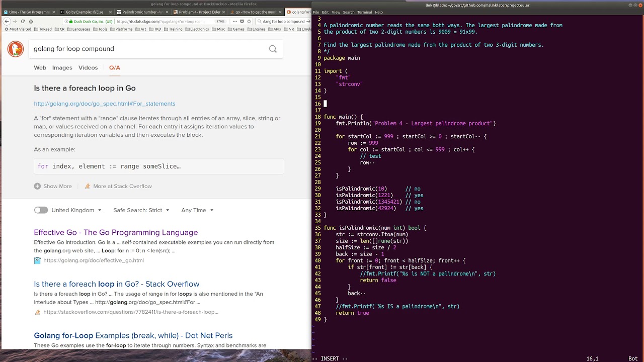
Task: Click the Go gopher favicon under Effective Go
Action: (x=37, y=260)
